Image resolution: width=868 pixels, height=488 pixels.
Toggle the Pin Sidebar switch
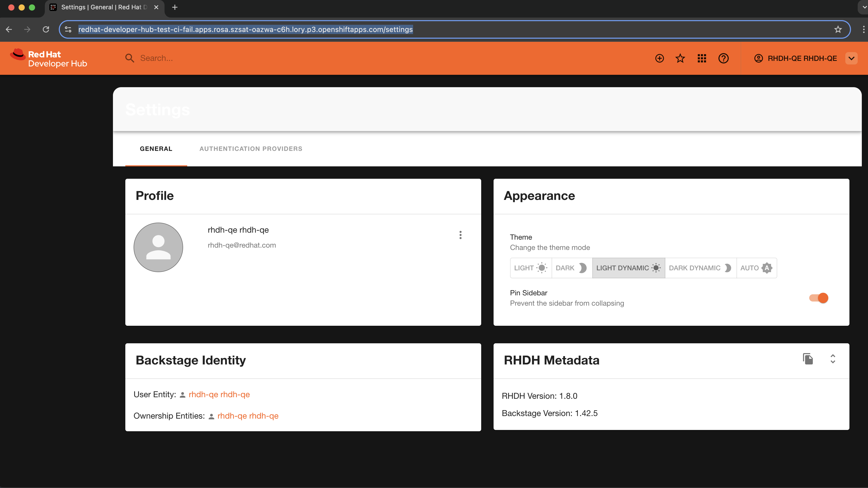coord(819,298)
